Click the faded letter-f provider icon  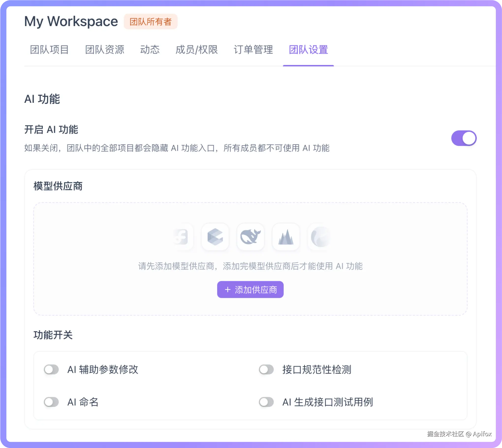[183, 237]
